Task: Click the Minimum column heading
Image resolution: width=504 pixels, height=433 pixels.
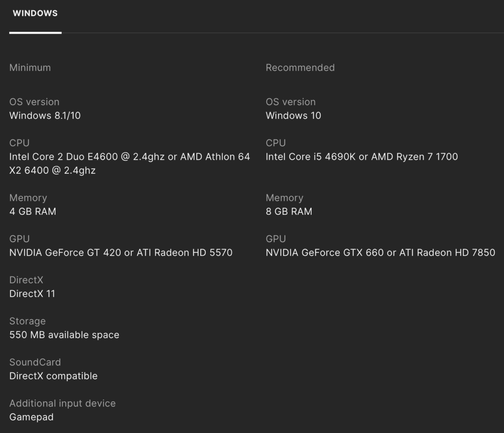Action: click(x=30, y=68)
